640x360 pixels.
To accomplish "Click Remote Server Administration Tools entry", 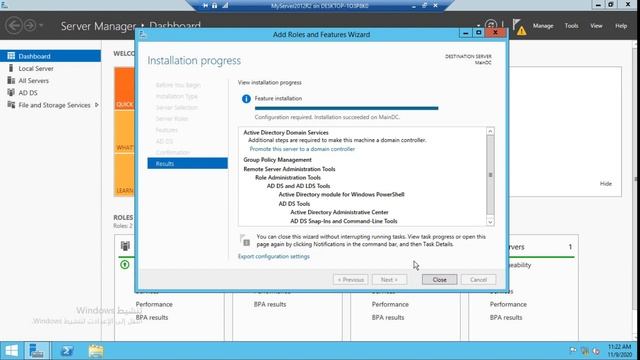I will click(289, 169).
